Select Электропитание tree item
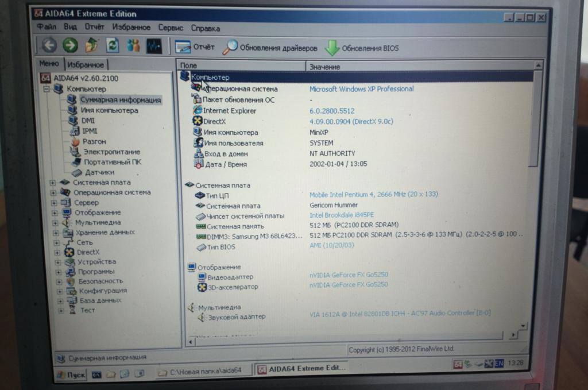 point(112,152)
